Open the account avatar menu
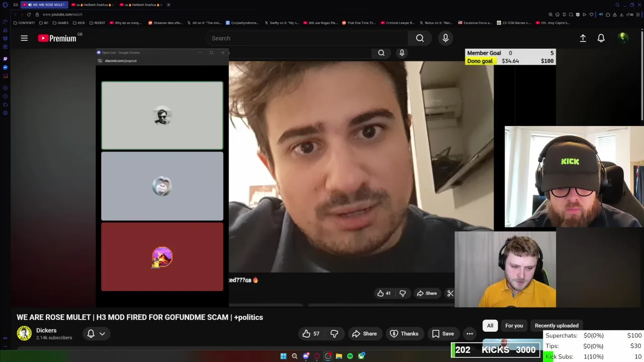 click(x=622, y=38)
